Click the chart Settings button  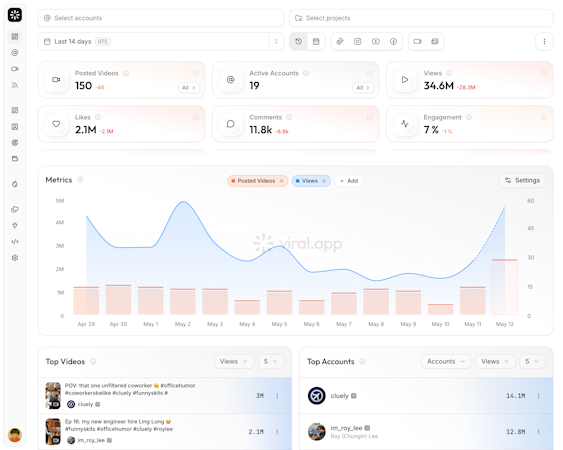pos(522,180)
